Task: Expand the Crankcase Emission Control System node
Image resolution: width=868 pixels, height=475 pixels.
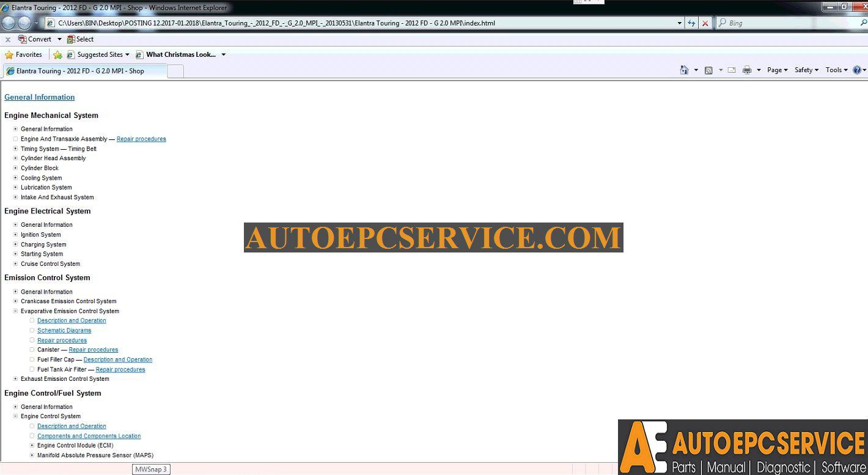Action: point(16,301)
